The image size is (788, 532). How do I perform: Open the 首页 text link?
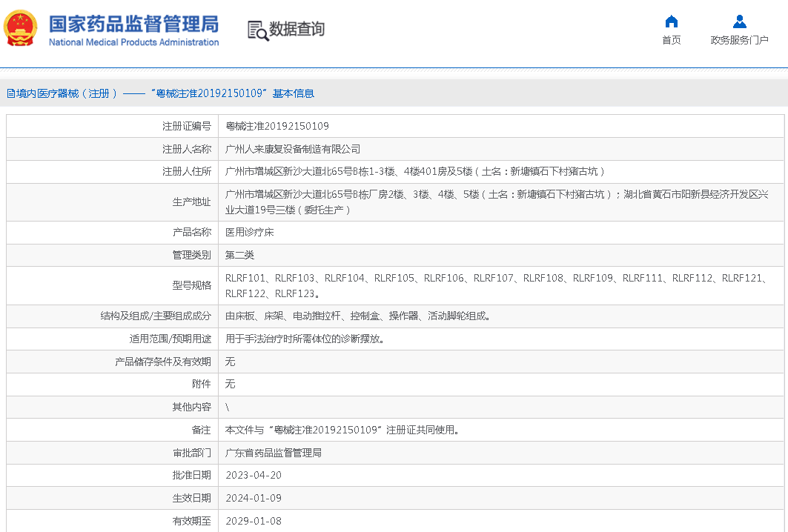(671, 40)
